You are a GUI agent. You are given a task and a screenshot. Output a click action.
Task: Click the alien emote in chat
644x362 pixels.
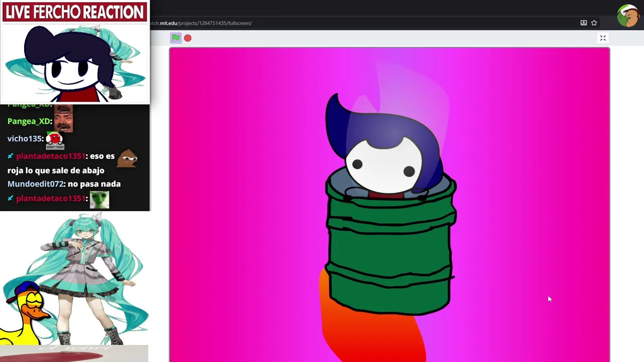coord(99,199)
